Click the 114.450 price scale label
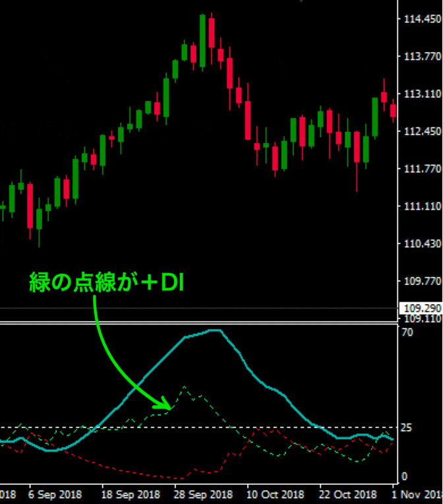This screenshot has height=504, width=443. 421,20
